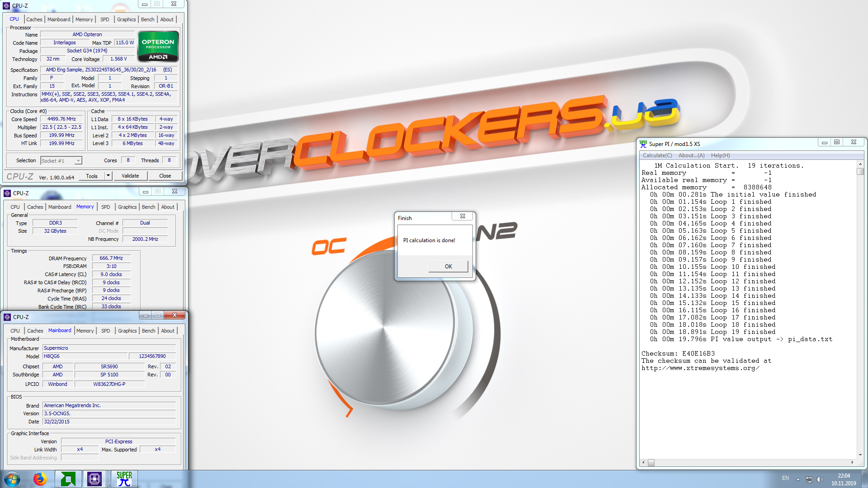The height and width of the screenshot is (488, 868).
Task: Open Graphics tab in Mainboard CPU-Z window
Action: [x=127, y=331]
